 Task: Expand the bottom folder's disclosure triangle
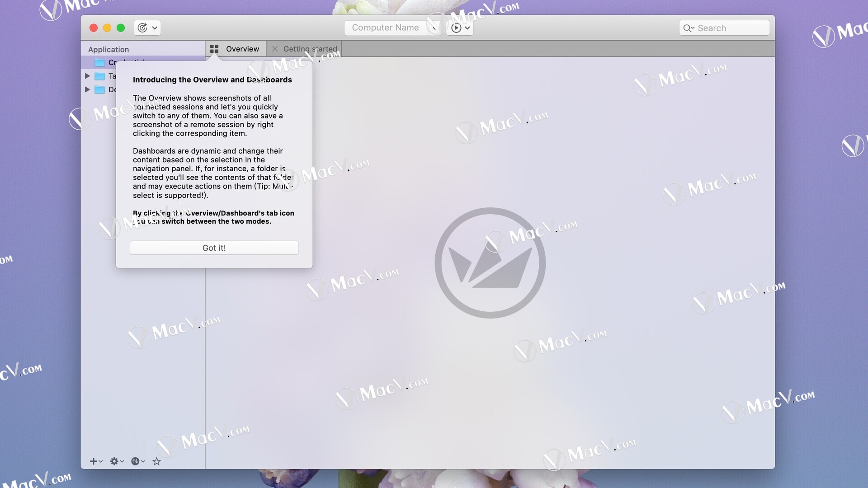88,89
